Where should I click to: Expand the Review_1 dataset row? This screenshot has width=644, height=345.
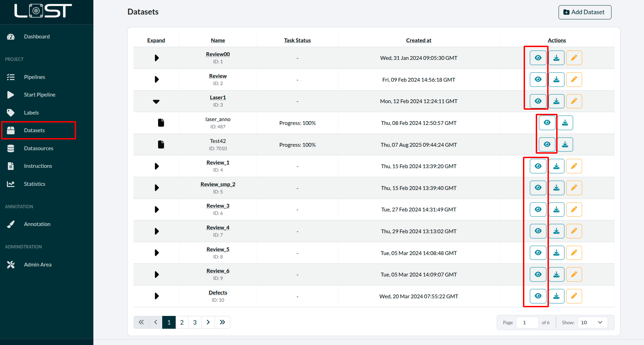pos(156,166)
